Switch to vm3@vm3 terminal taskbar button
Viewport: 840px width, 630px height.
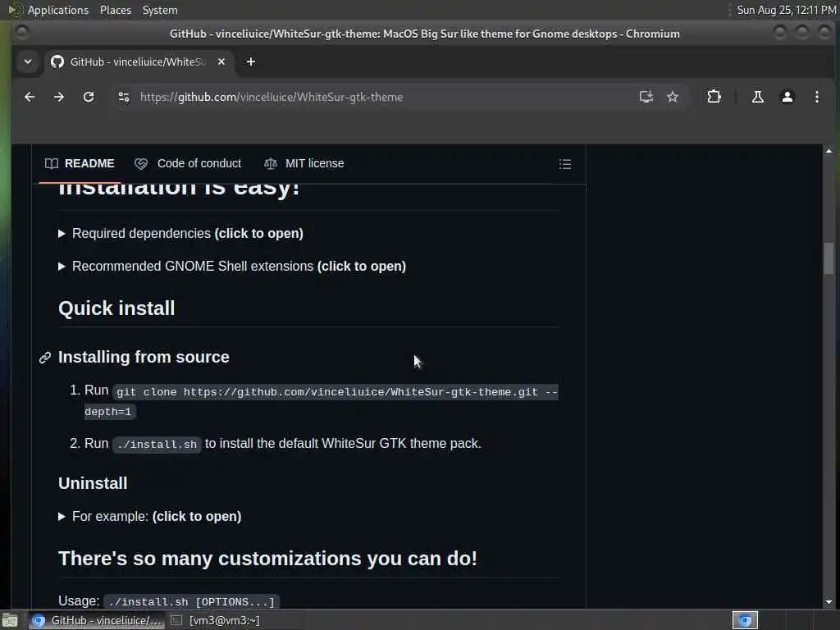216,620
